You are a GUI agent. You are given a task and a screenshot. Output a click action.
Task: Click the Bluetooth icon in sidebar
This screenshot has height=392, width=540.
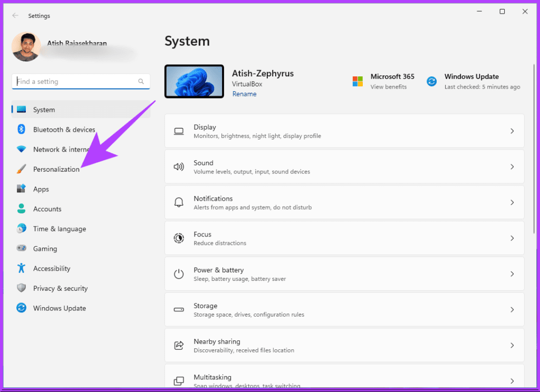pyautogui.click(x=21, y=129)
